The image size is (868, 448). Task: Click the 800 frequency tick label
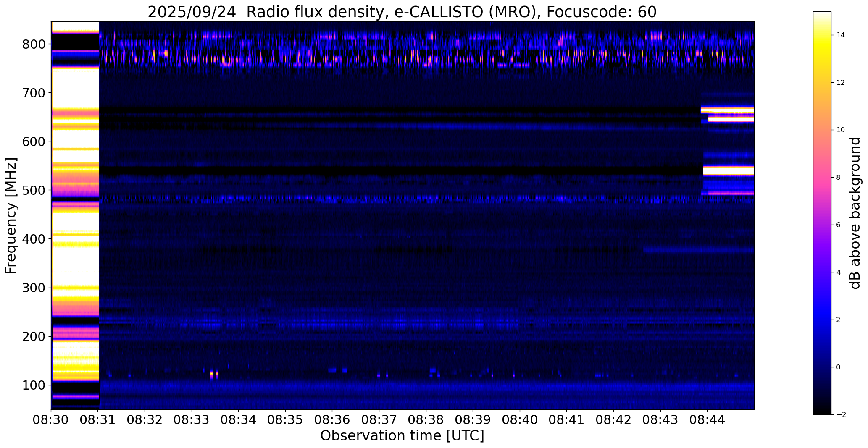[x=34, y=44]
